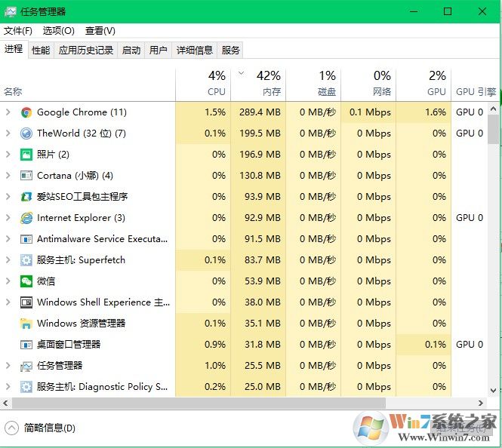Viewport: 502px width, 448px height.
Task: Switch to the 启动 tab
Action: point(131,51)
